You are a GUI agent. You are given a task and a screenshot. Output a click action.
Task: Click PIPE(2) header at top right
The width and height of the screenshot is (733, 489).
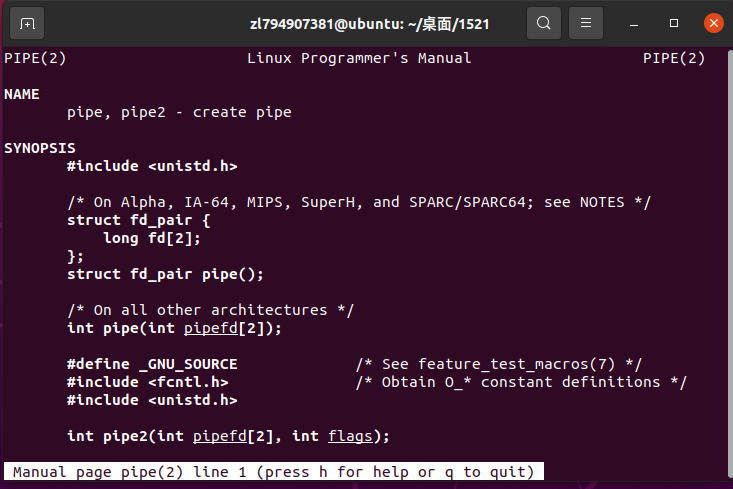(x=674, y=58)
